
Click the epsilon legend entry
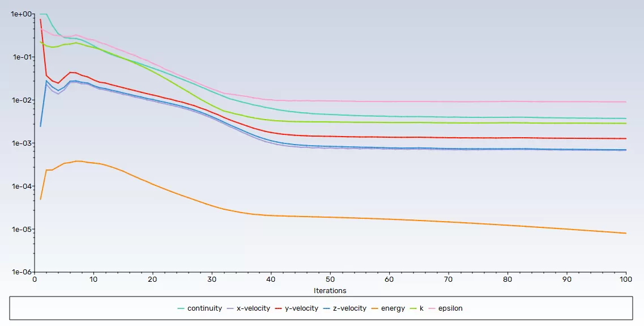tap(445, 308)
